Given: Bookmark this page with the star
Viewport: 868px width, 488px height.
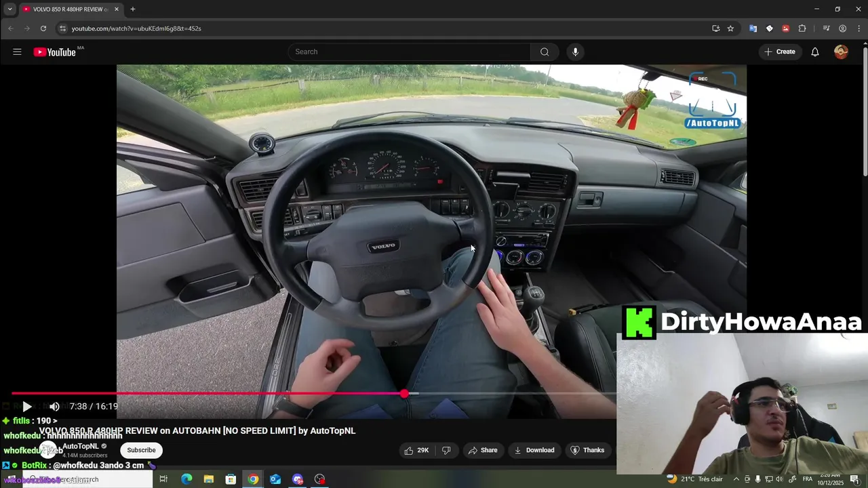Looking at the screenshot, I should pos(730,28).
